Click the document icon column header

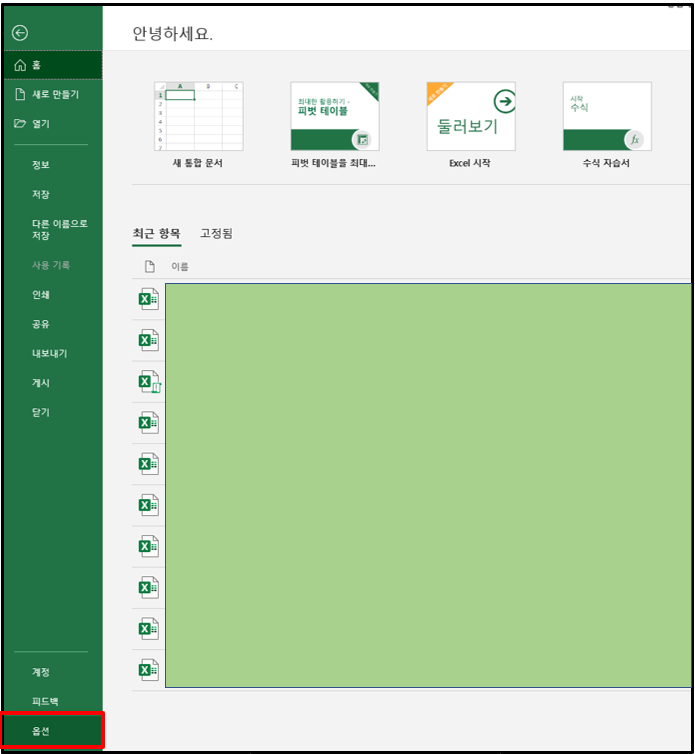(x=150, y=266)
